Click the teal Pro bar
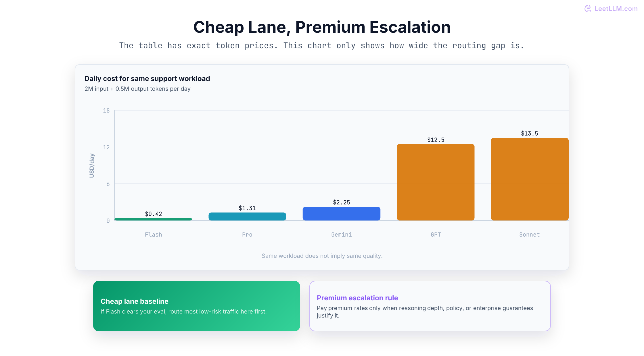This screenshot has width=644, height=356. click(247, 216)
